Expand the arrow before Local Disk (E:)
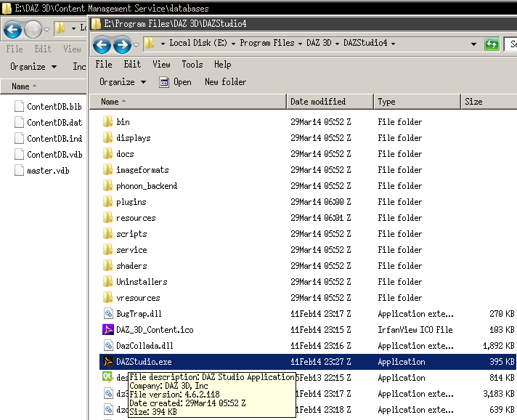Screen dimensions: 517x420 [x=163, y=44]
